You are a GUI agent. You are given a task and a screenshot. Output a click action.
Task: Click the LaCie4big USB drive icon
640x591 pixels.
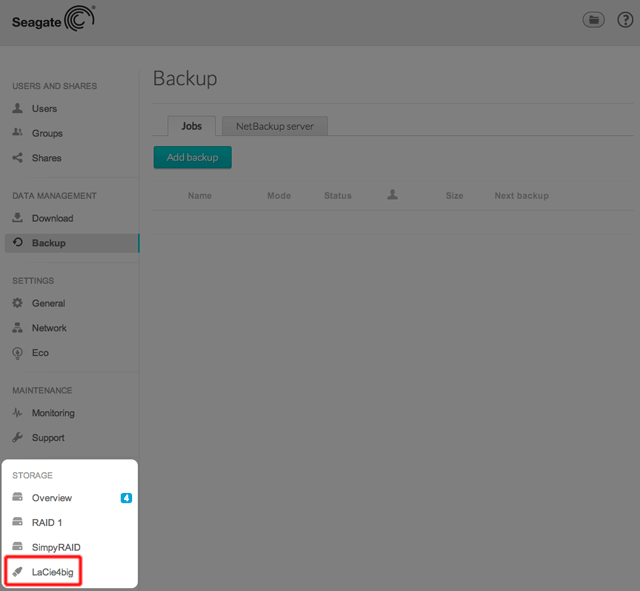18,572
